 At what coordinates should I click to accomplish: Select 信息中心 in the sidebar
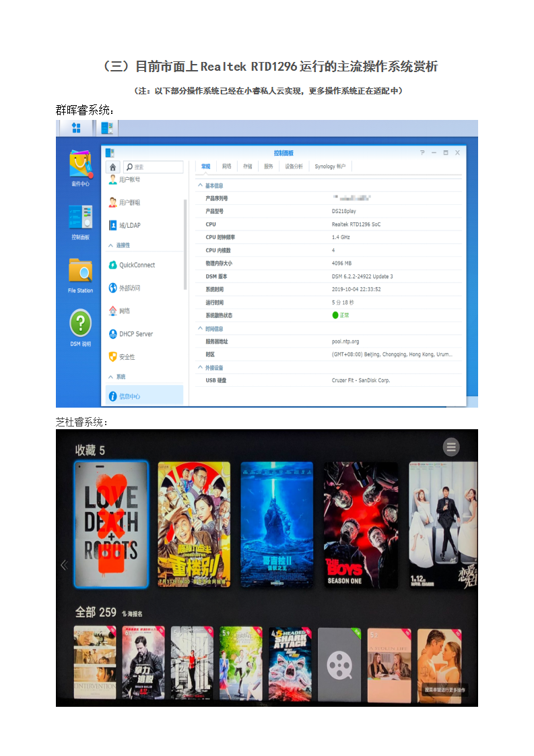(145, 396)
